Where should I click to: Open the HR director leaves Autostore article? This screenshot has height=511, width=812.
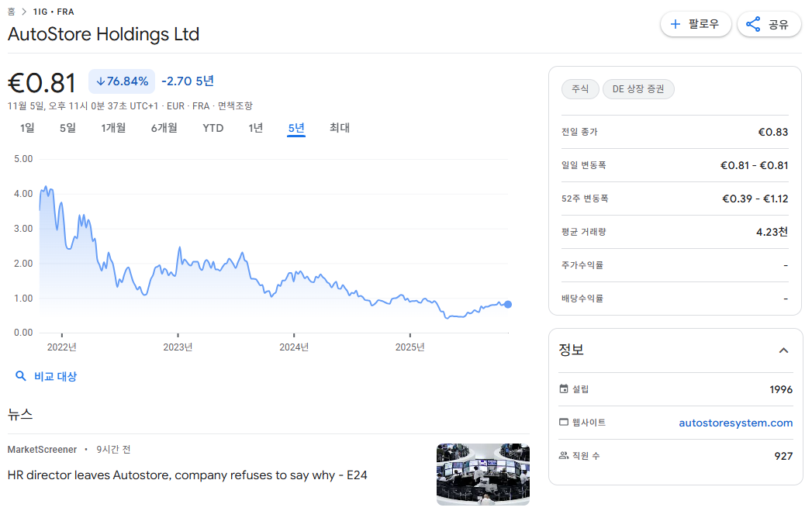click(187, 475)
